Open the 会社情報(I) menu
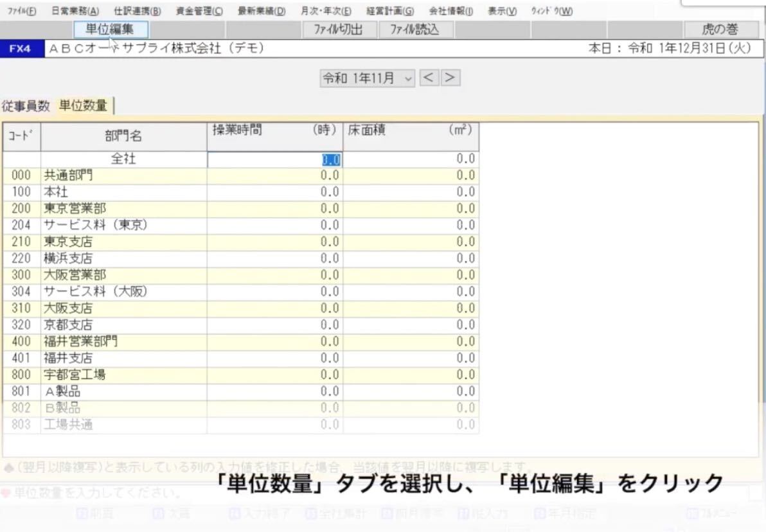 point(451,11)
